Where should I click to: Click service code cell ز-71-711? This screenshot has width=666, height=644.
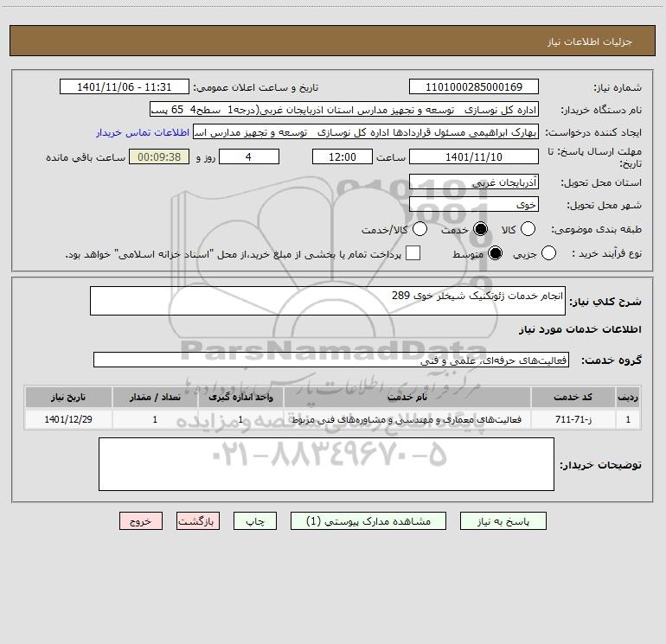point(573,419)
